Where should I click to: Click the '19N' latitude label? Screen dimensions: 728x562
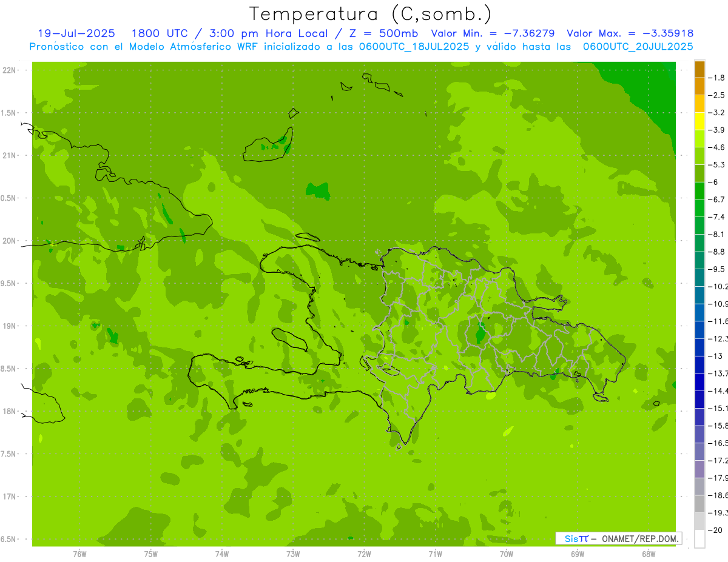(9, 326)
